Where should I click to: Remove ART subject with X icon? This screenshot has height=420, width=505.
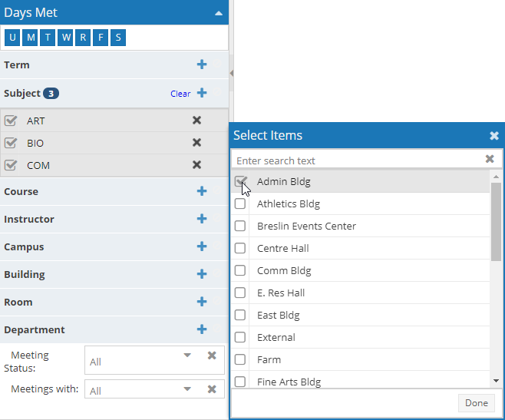click(196, 121)
